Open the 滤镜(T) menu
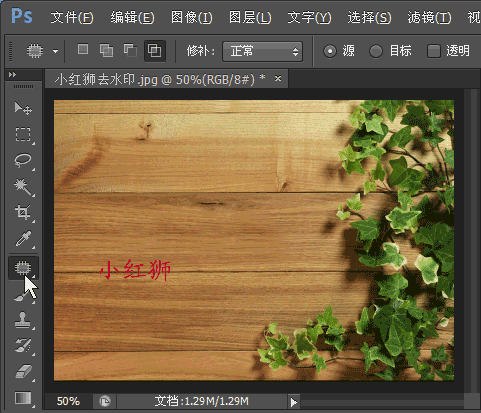This screenshot has width=481, height=413. click(429, 17)
